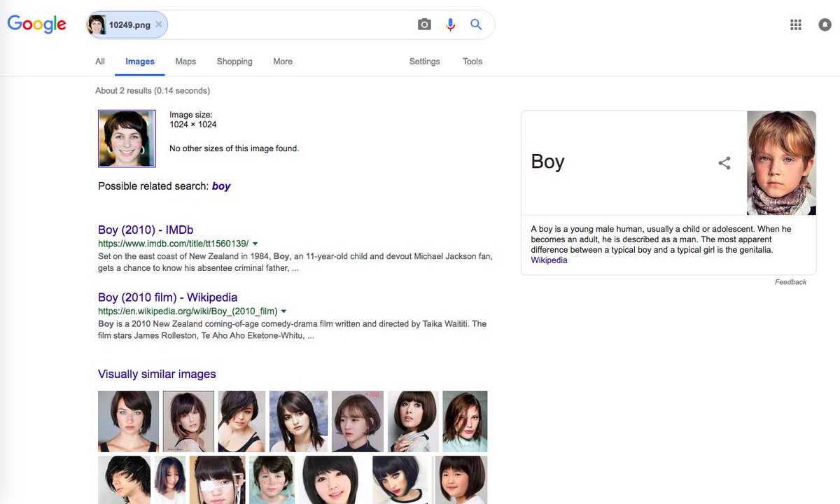The image size is (840, 504).
Task: Open last similar image in bottom row
Action: [x=460, y=480]
